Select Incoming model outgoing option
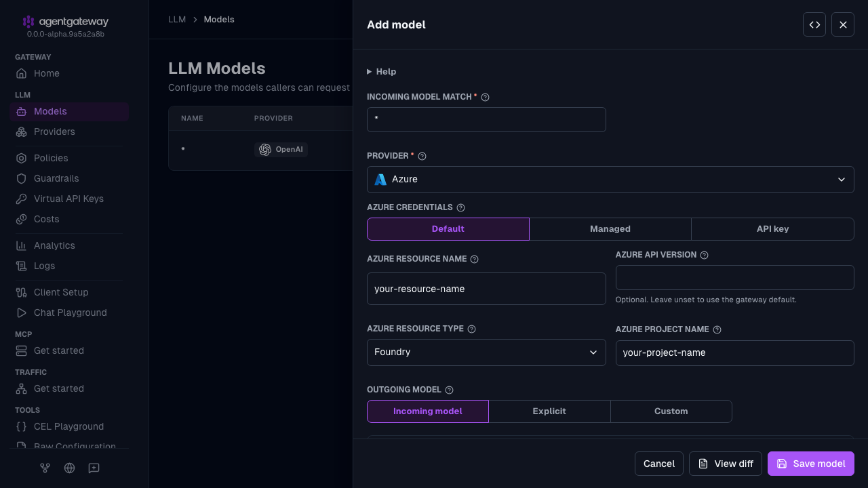This screenshot has width=868, height=488. click(428, 411)
